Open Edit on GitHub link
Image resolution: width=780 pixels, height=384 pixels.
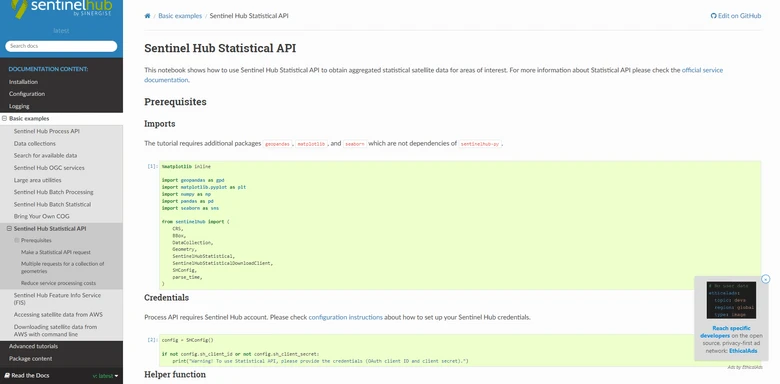[x=736, y=16]
